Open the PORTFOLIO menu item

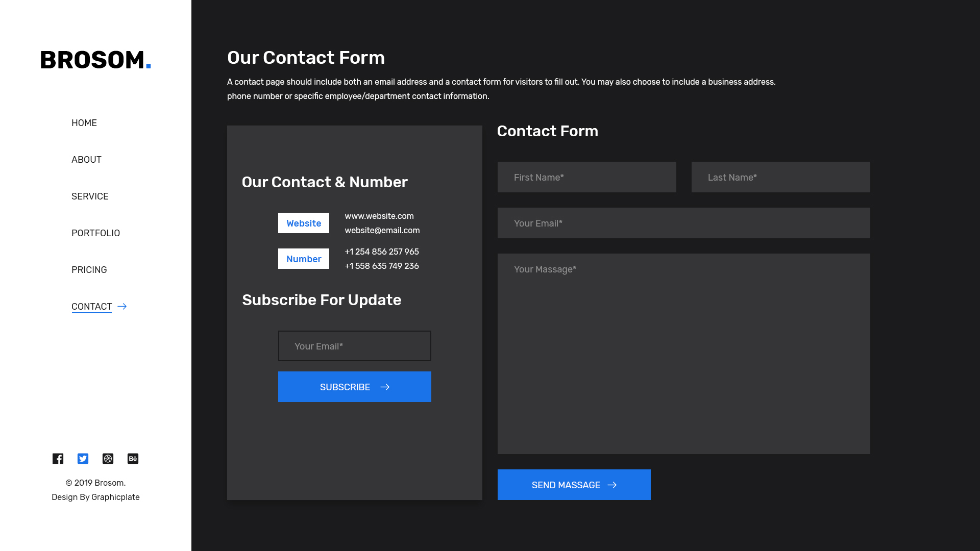95,233
